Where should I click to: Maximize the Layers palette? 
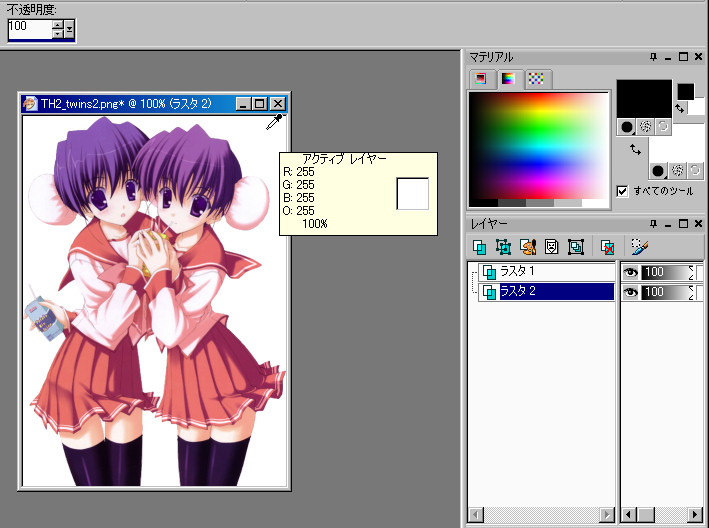click(x=683, y=224)
